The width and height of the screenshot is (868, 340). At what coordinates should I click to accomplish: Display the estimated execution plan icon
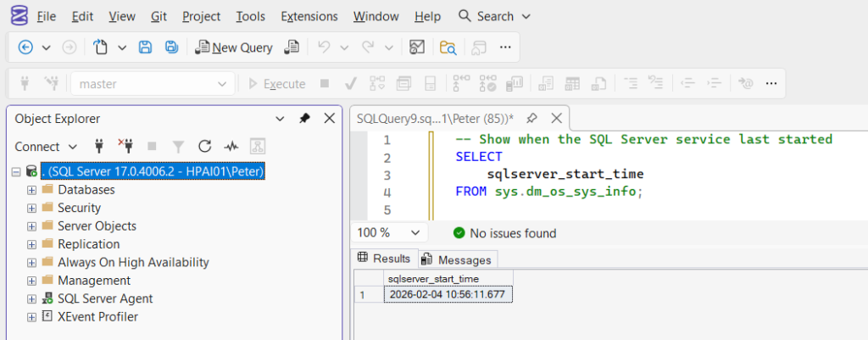(x=377, y=84)
